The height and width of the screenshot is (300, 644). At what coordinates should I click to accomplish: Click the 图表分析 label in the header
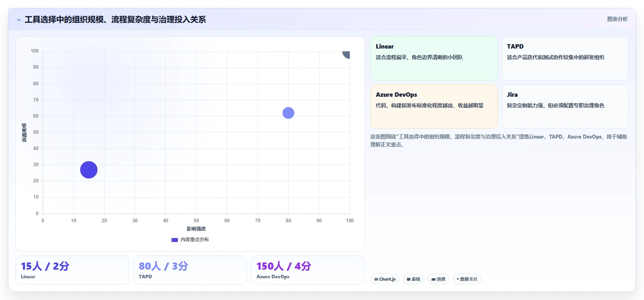coord(617,19)
